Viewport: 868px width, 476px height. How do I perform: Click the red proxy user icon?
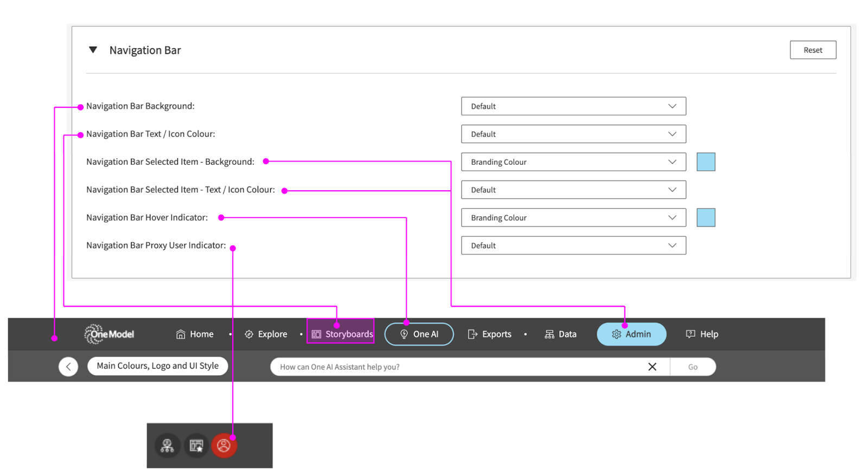pos(224,446)
